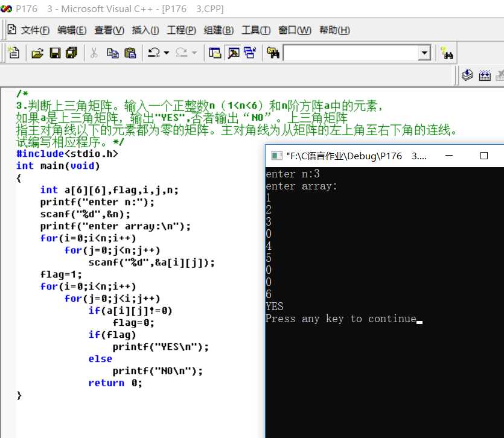Click the 'for(j=0;j<i;j++)' code line
The height and width of the screenshot is (438, 504).
112,299
